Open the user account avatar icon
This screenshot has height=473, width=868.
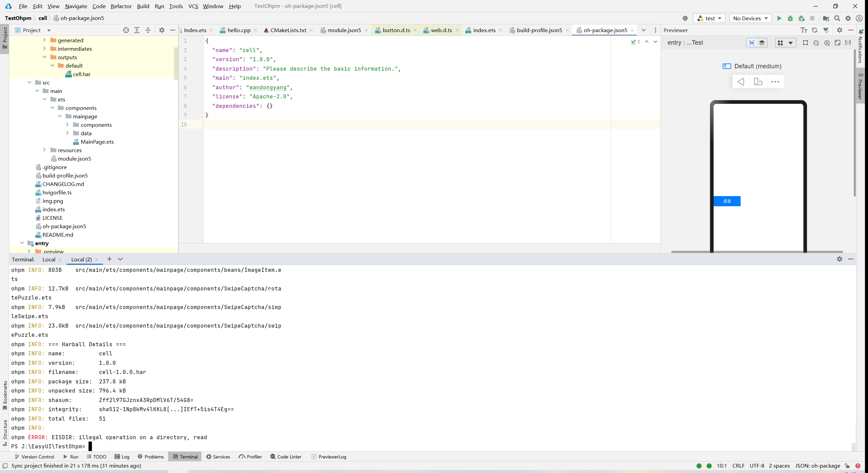point(859,18)
